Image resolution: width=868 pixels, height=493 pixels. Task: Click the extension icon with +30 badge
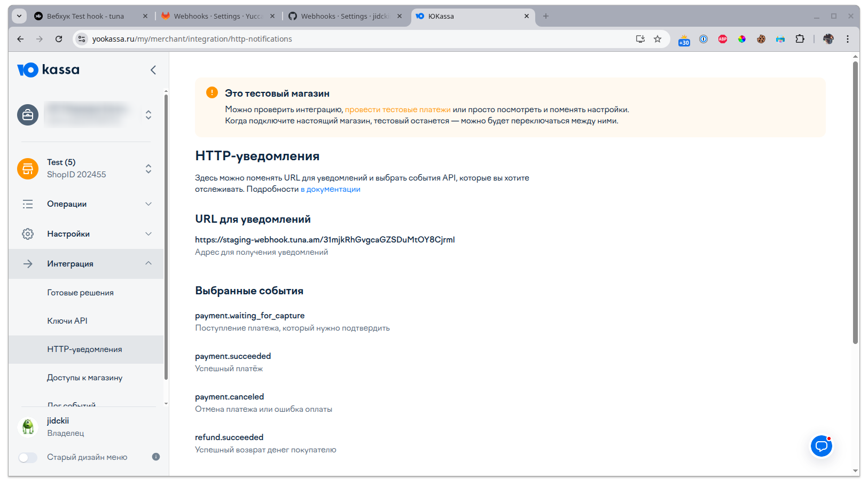click(684, 40)
